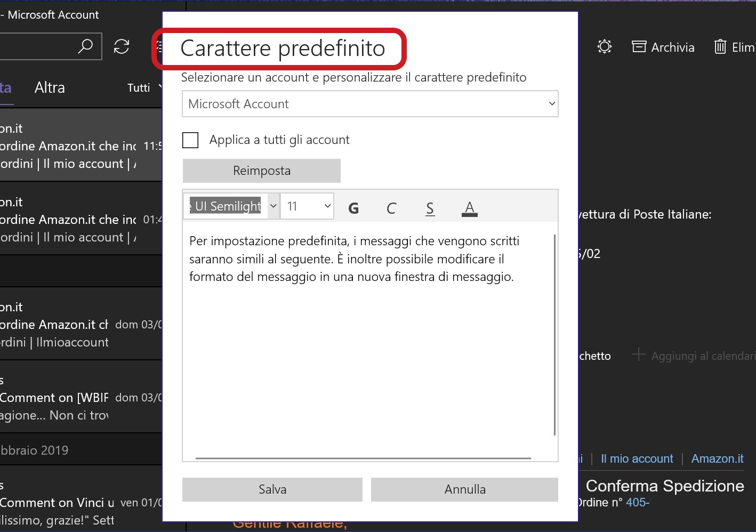Toggle underline S formatting
This screenshot has width=756, height=532.
[x=430, y=208]
